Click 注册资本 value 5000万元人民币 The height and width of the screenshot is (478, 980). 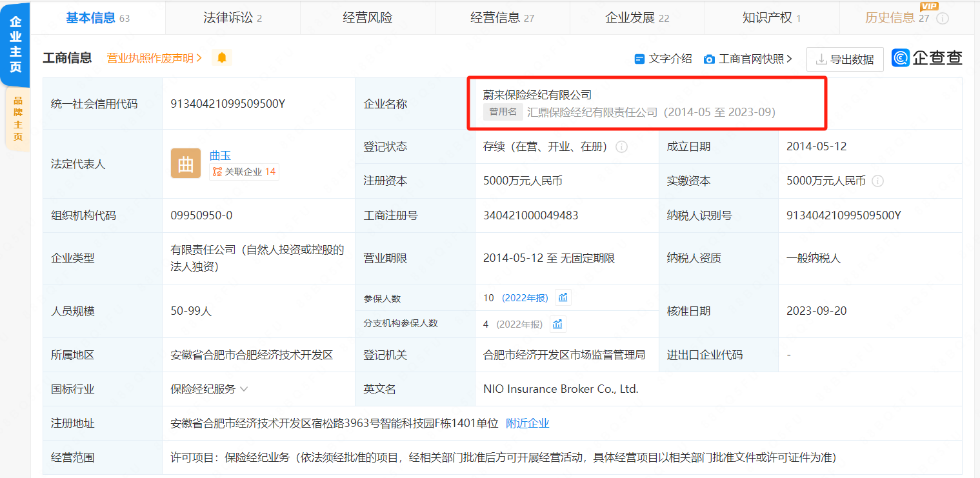(523, 181)
